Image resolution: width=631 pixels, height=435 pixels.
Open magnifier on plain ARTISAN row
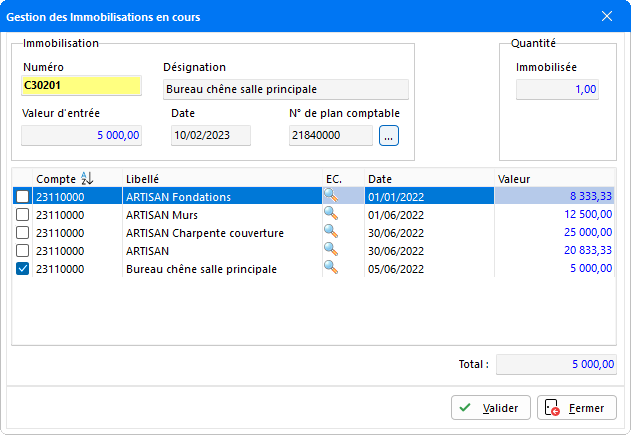pyautogui.click(x=330, y=251)
